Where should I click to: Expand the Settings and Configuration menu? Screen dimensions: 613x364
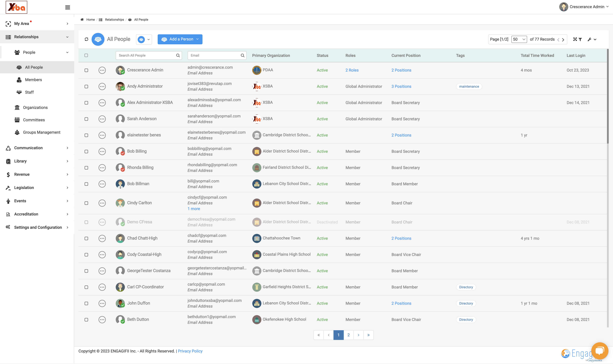(37, 227)
